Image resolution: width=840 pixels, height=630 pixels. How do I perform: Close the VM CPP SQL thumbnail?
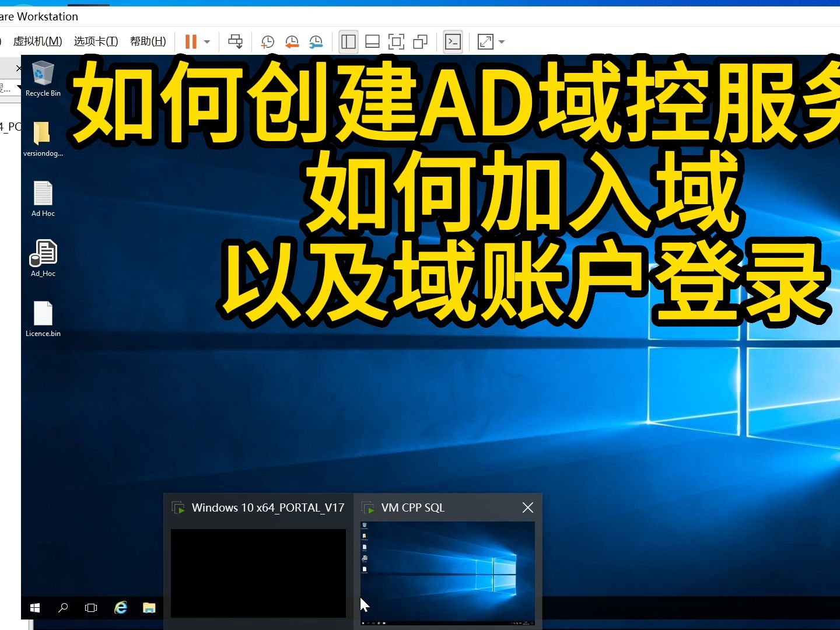click(x=527, y=508)
